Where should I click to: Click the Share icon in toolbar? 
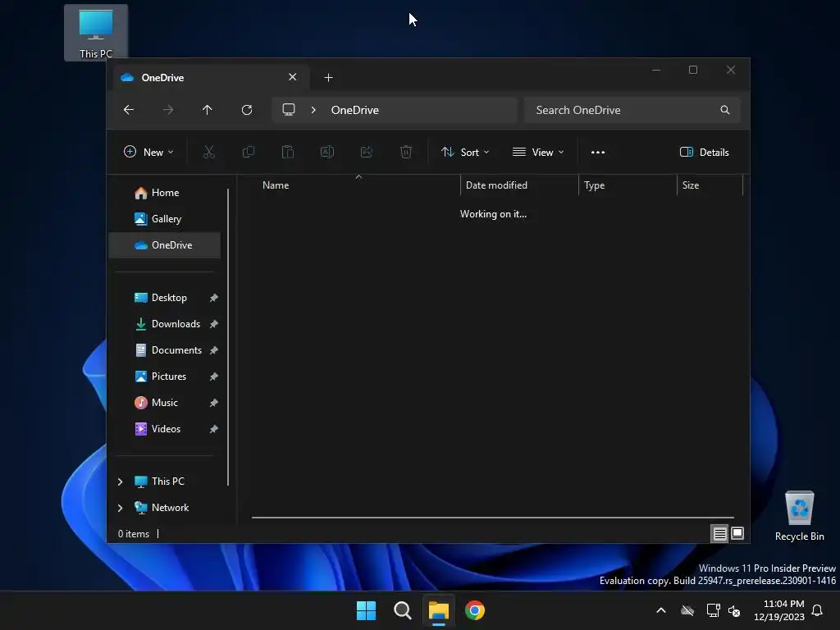(367, 152)
